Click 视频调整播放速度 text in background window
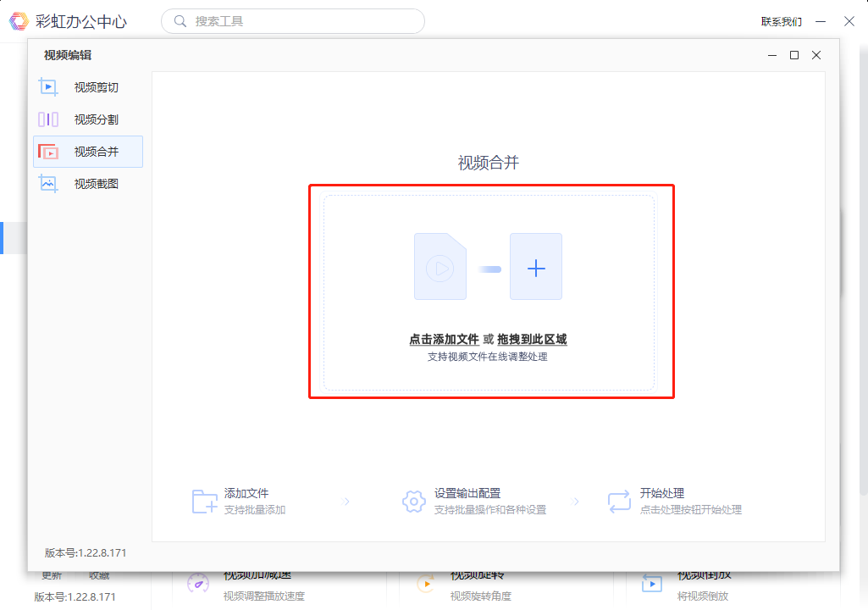This screenshot has width=868, height=610. [264, 596]
